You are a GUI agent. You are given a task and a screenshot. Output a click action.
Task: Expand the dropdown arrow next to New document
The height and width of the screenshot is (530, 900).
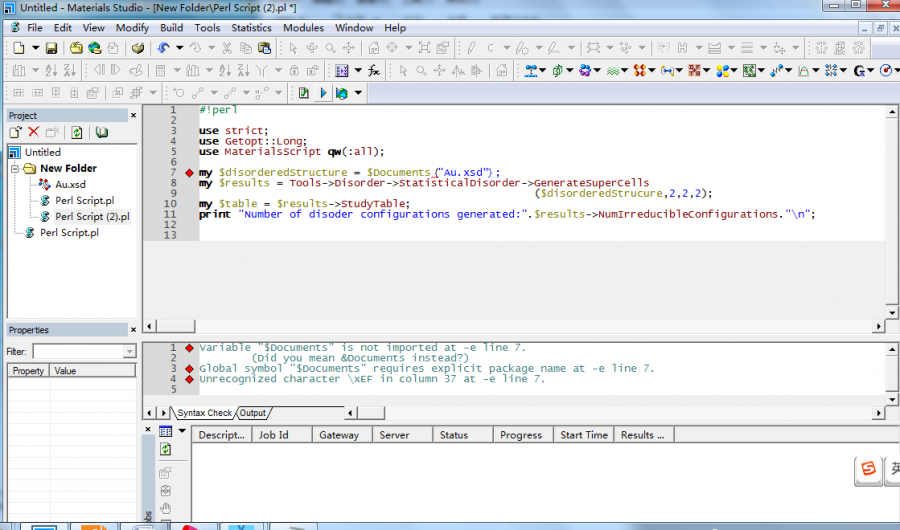35,48
